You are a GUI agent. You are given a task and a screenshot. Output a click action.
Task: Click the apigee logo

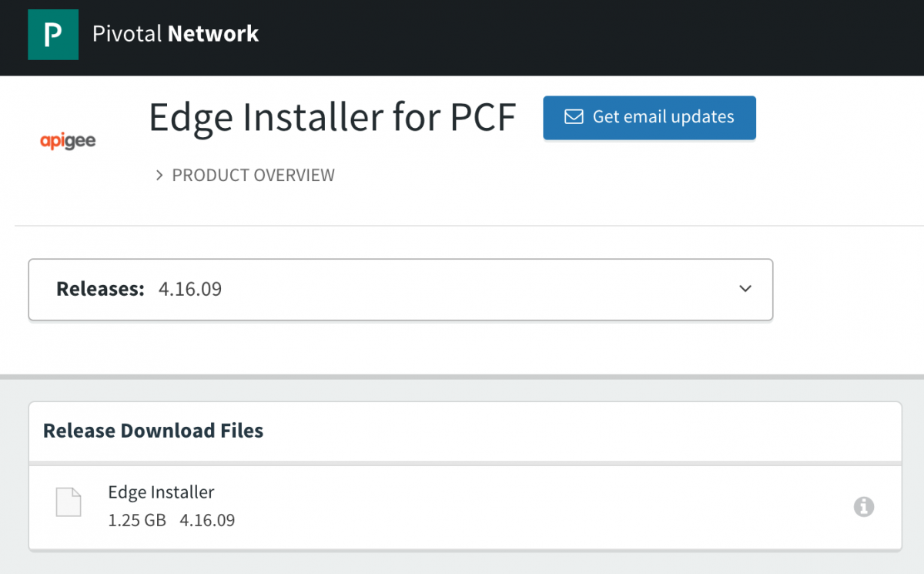tap(68, 140)
